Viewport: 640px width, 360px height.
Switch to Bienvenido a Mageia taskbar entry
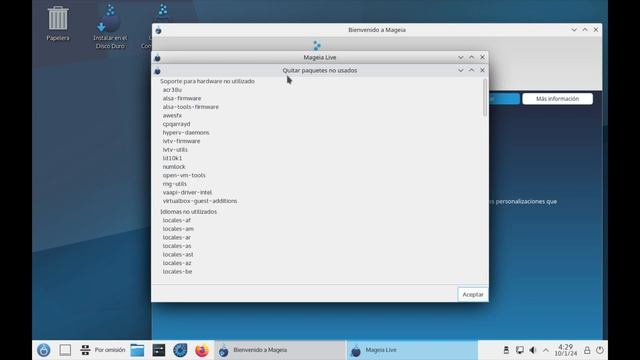pyautogui.click(x=280, y=350)
